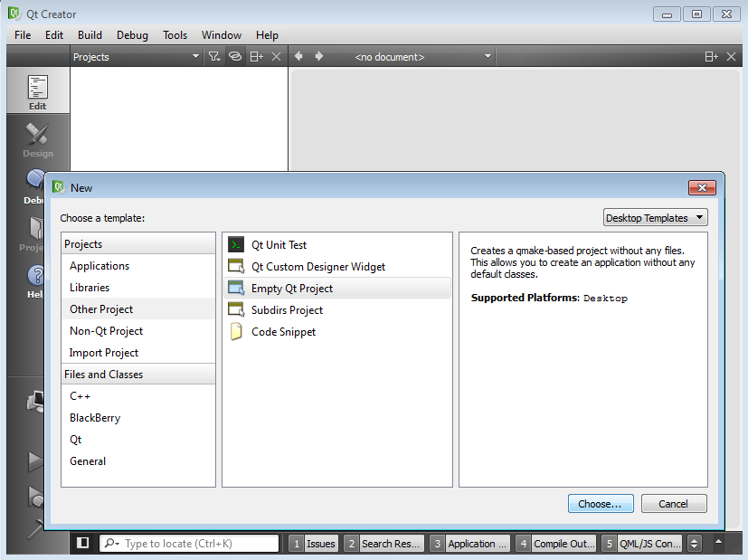Close the editor document view
The image size is (748, 560).
point(731,57)
